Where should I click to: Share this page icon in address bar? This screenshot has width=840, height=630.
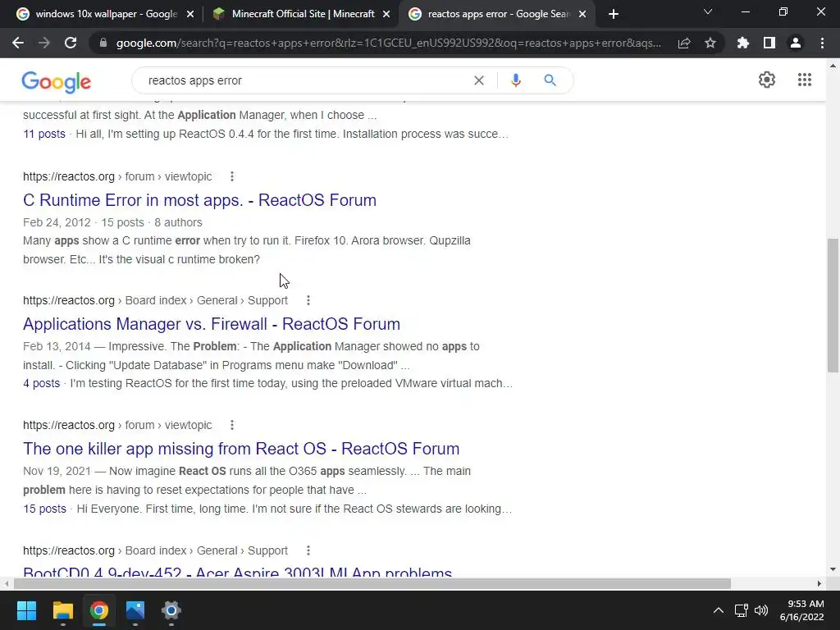[684, 43]
